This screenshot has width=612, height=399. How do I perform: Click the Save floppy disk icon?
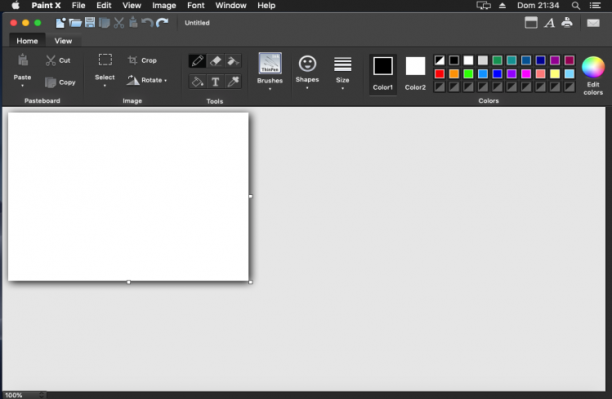point(90,23)
